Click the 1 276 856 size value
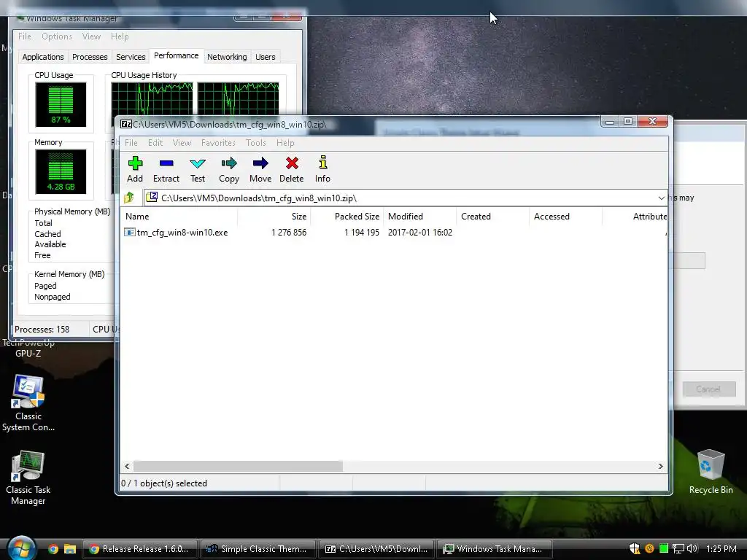 click(289, 233)
